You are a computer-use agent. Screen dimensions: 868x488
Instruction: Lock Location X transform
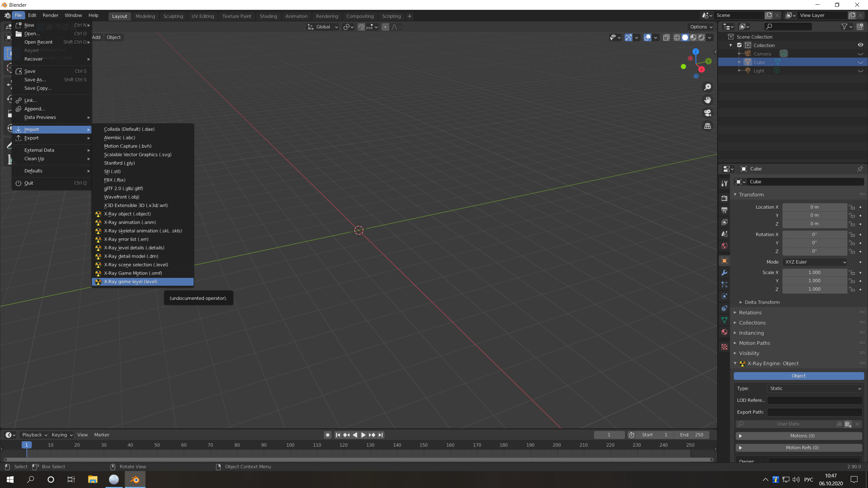(852, 207)
